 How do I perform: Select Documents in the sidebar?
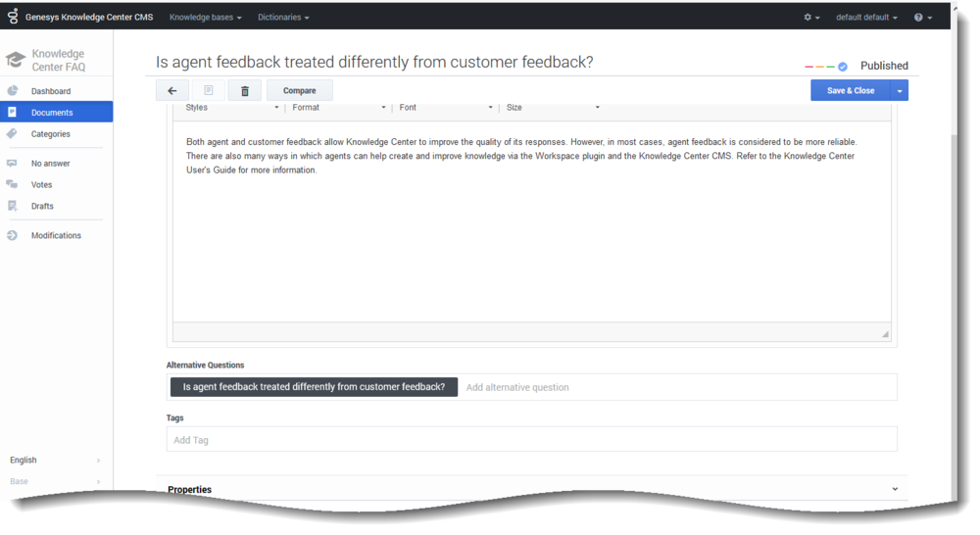click(x=56, y=112)
